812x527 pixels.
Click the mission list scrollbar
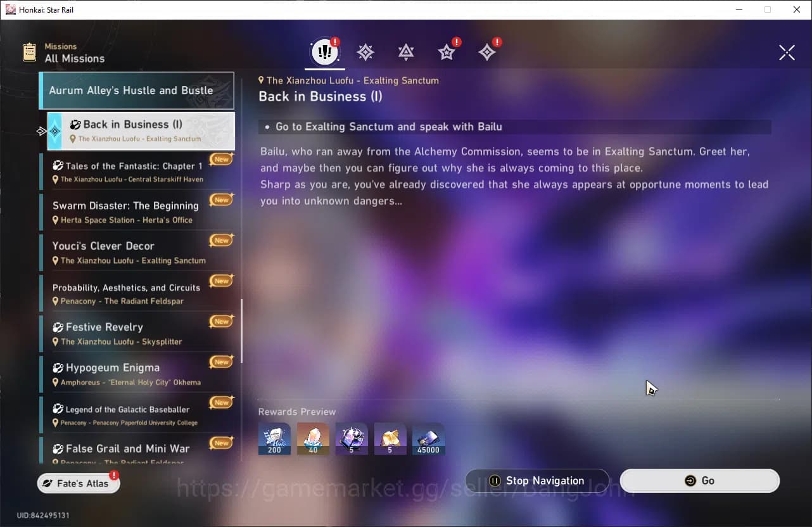241,329
